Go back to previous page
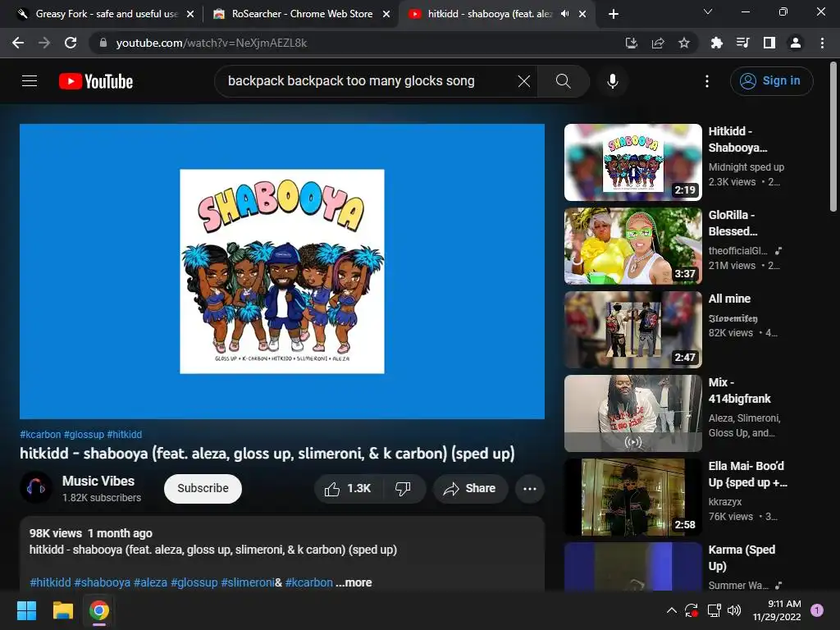The width and height of the screenshot is (840, 630). [x=18, y=43]
